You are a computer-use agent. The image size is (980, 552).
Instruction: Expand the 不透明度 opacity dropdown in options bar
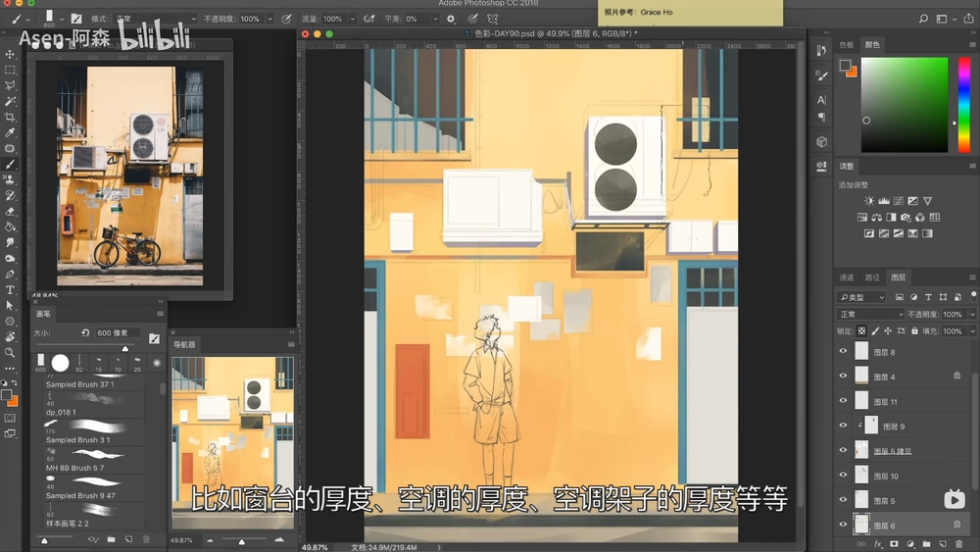point(269,19)
